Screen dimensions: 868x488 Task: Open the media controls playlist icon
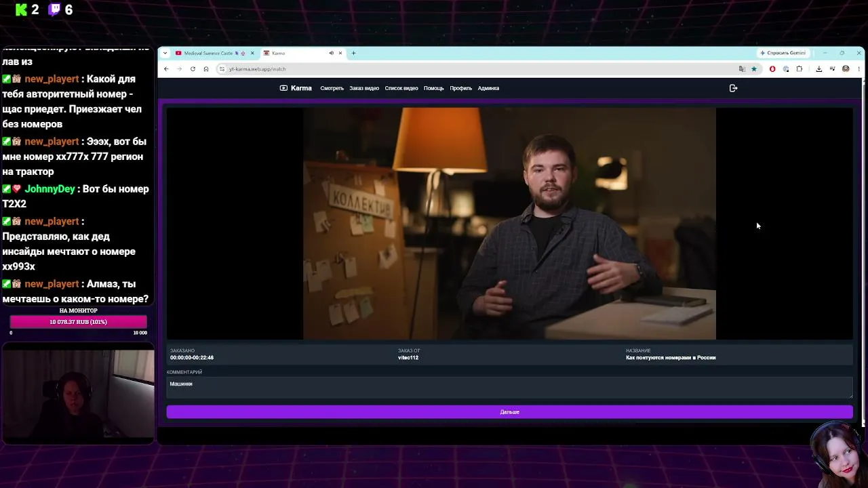(832, 69)
